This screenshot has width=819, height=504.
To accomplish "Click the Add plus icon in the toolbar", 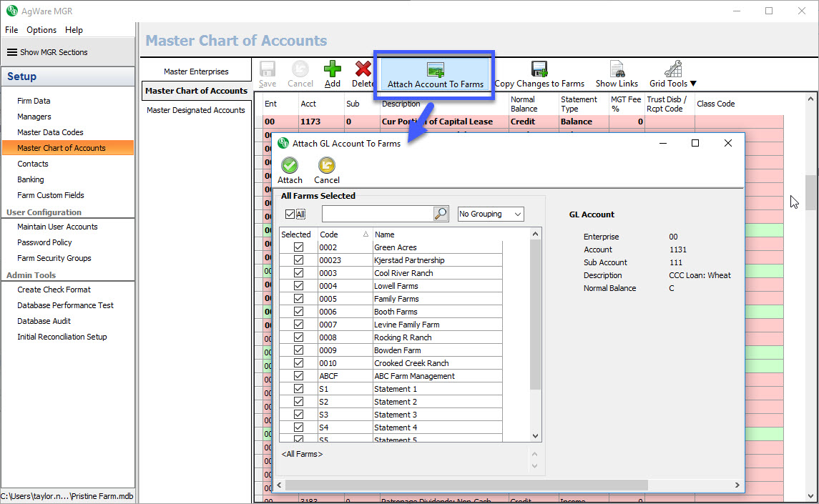I will pos(333,69).
